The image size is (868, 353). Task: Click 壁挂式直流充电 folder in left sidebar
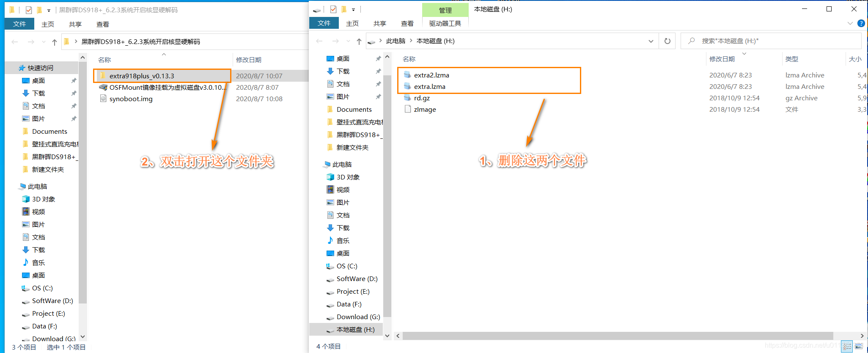click(51, 144)
